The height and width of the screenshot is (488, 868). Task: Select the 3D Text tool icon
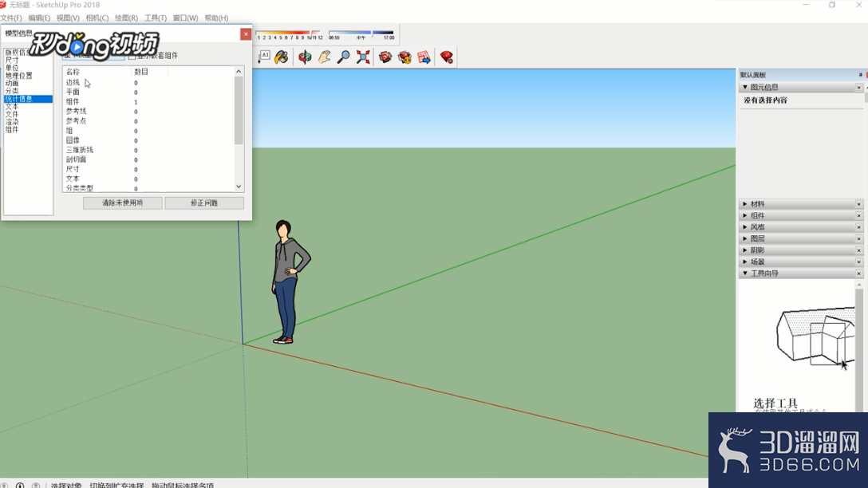click(264, 57)
